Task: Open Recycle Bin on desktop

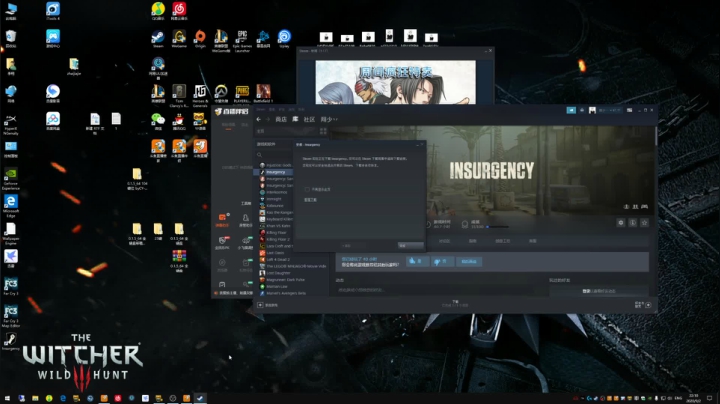Action: (x=11, y=39)
